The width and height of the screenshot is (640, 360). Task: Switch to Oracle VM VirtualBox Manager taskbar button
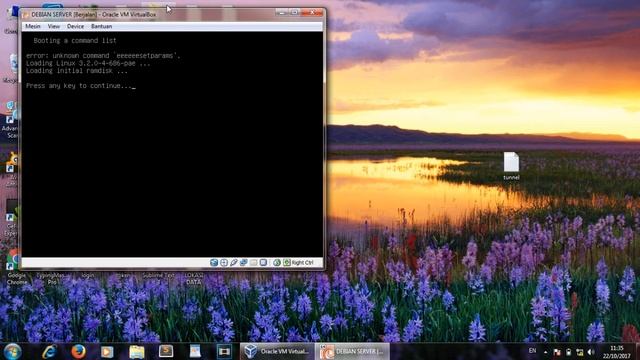[x=277, y=351]
